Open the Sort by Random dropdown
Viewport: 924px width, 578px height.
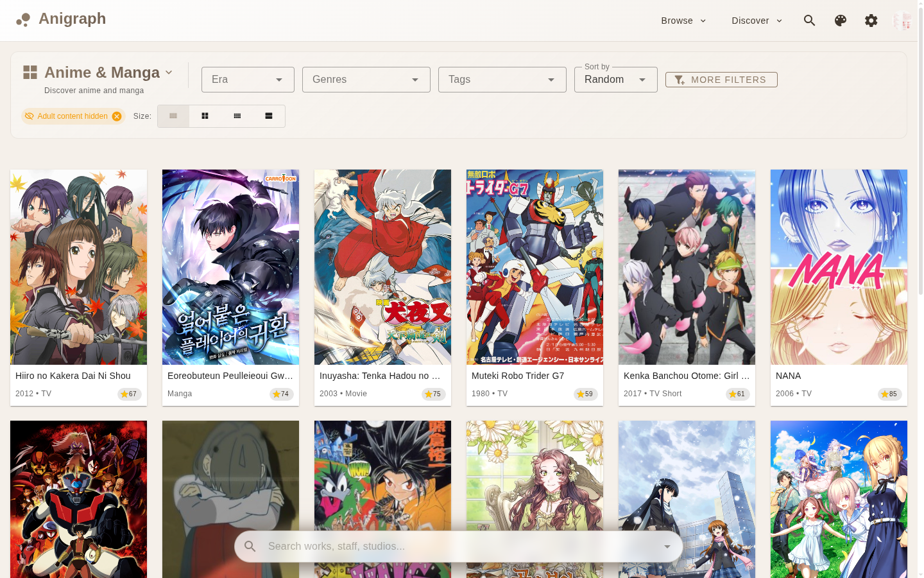pos(615,80)
